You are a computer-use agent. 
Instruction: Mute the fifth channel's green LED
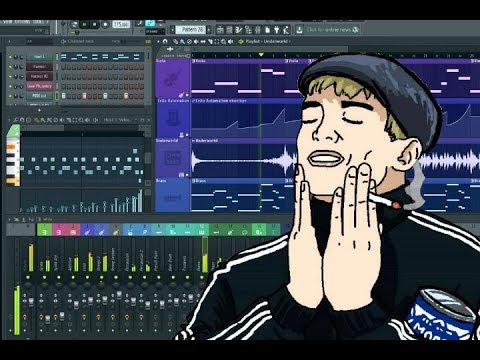[x=10, y=96]
